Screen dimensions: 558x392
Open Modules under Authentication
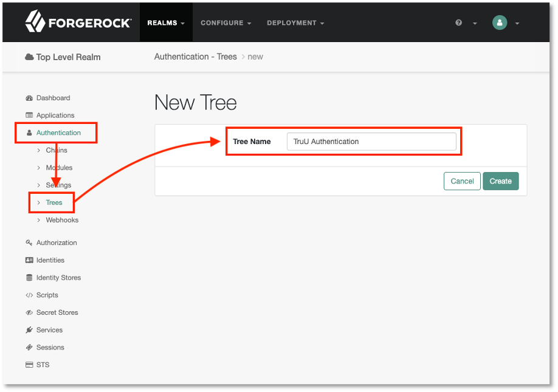(59, 168)
